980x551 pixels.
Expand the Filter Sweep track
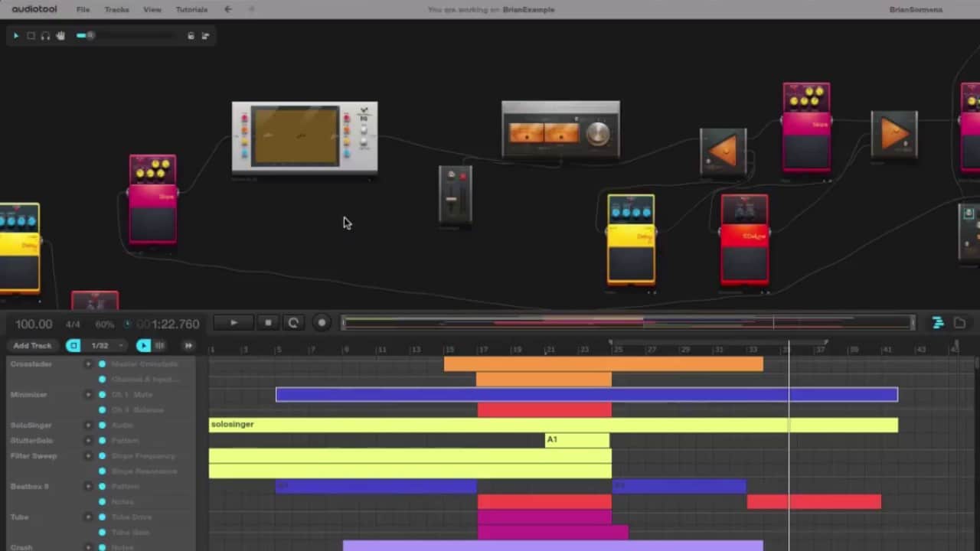[x=88, y=456]
